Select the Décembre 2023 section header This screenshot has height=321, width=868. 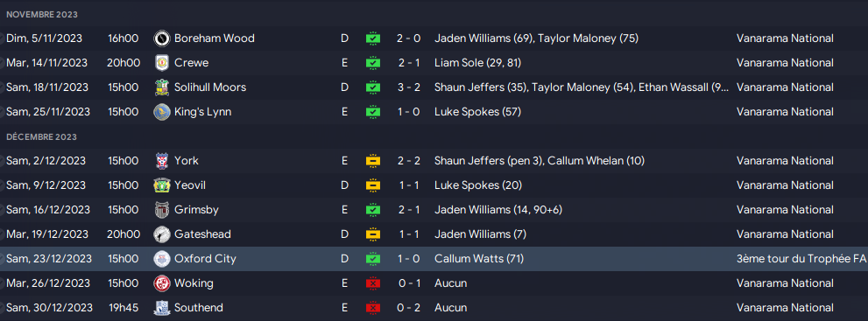point(41,136)
